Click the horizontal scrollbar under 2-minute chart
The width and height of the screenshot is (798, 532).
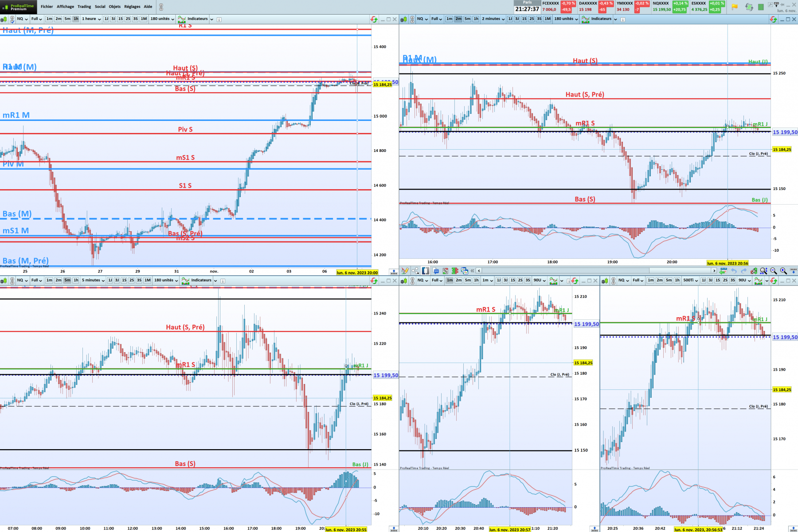pyautogui.click(x=596, y=271)
